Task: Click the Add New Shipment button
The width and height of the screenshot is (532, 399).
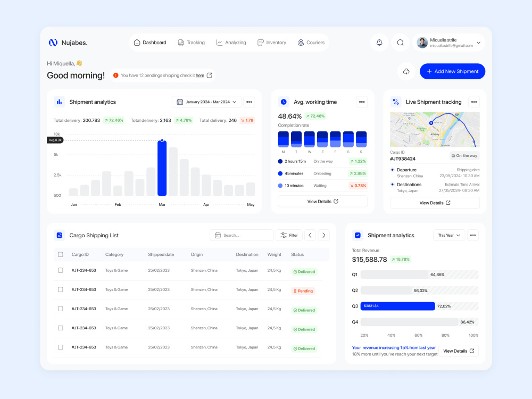Action: click(452, 71)
